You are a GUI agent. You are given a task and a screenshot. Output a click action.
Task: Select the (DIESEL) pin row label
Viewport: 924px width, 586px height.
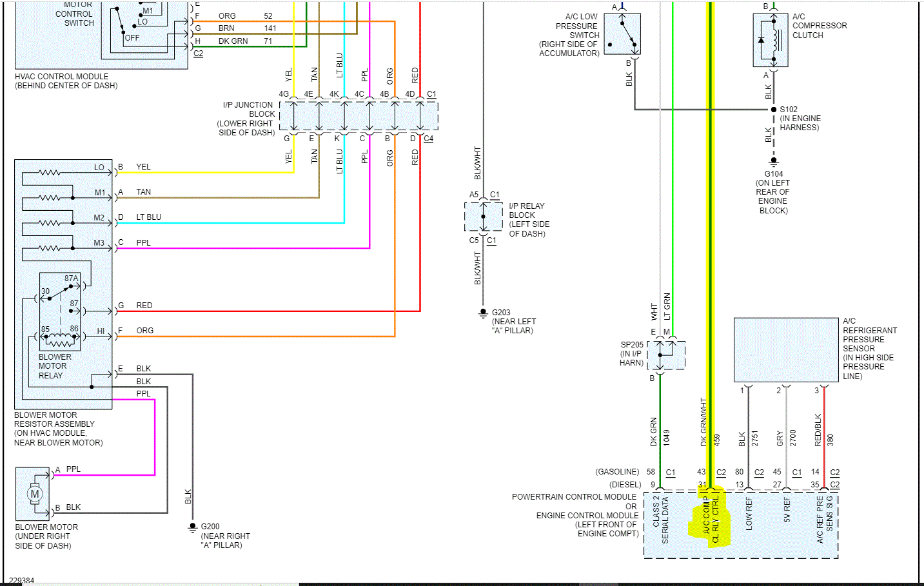625,484
